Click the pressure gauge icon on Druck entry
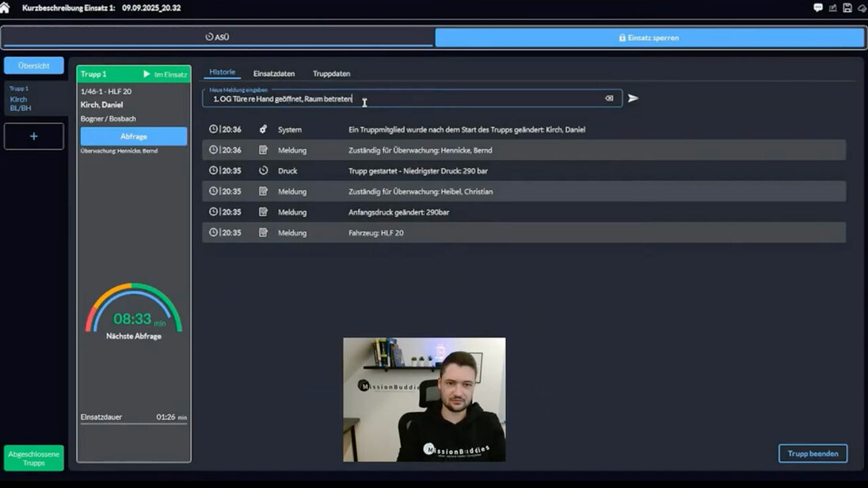The width and height of the screenshot is (868, 488). [x=263, y=170]
